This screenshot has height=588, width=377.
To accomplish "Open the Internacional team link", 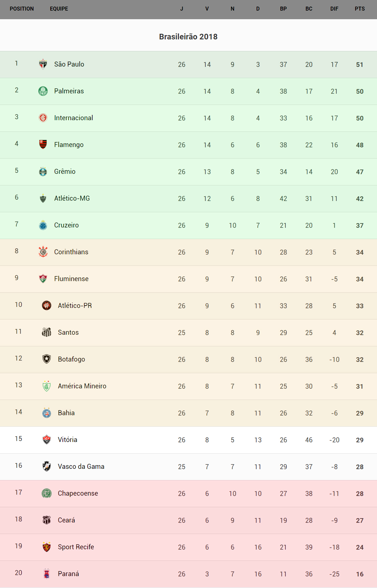I will [x=73, y=118].
